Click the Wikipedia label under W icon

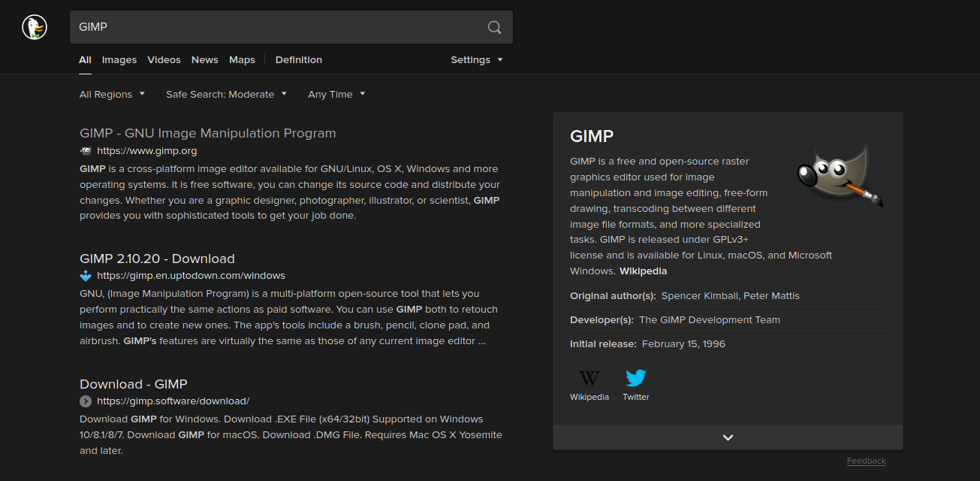[x=590, y=397]
